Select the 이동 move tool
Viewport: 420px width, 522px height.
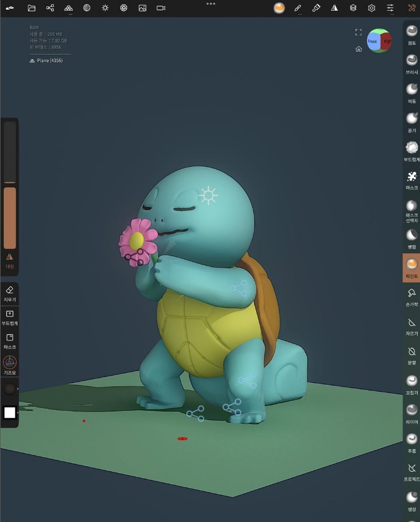click(x=411, y=93)
